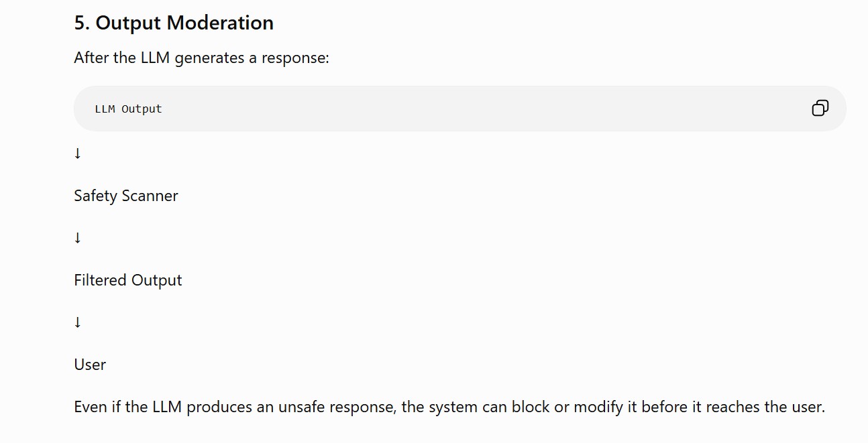Click the '5. Output Moderation' heading
Viewport: 868px width, 443px height.
174,23
